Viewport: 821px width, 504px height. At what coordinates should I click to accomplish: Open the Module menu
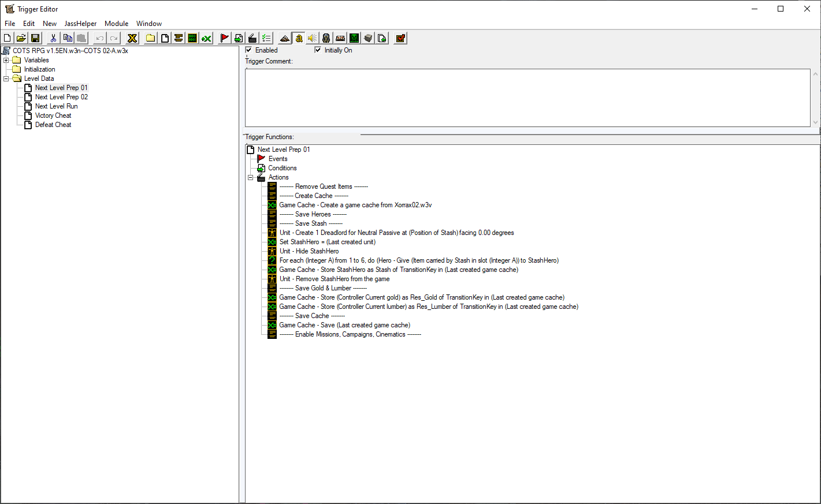click(116, 24)
